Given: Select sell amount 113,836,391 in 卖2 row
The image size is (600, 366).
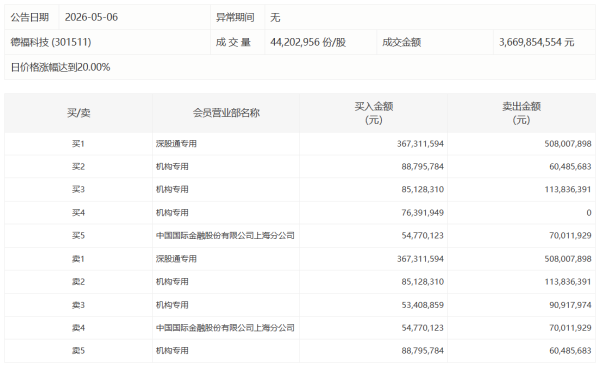Looking at the screenshot, I should click(568, 282).
